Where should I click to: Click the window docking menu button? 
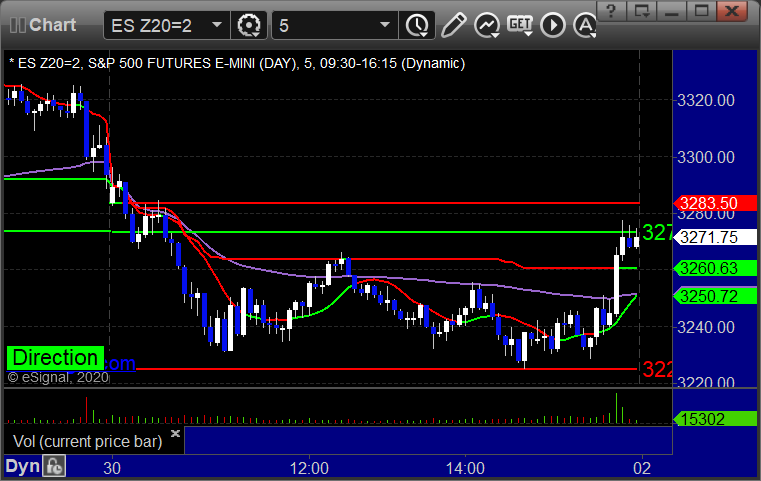(x=642, y=11)
